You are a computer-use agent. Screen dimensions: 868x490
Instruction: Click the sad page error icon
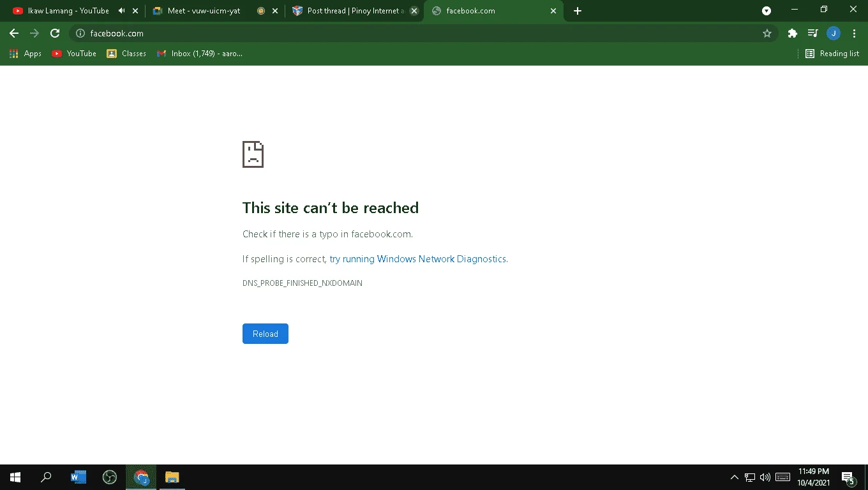click(253, 154)
